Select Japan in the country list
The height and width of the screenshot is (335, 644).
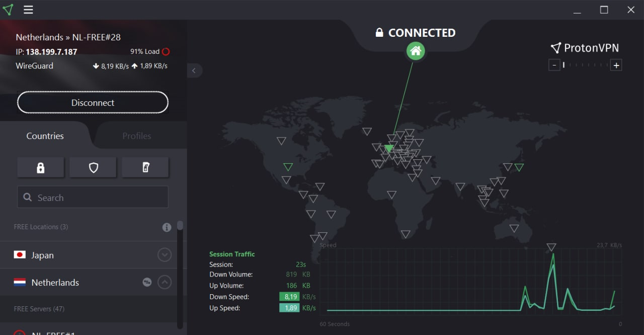click(x=89, y=255)
